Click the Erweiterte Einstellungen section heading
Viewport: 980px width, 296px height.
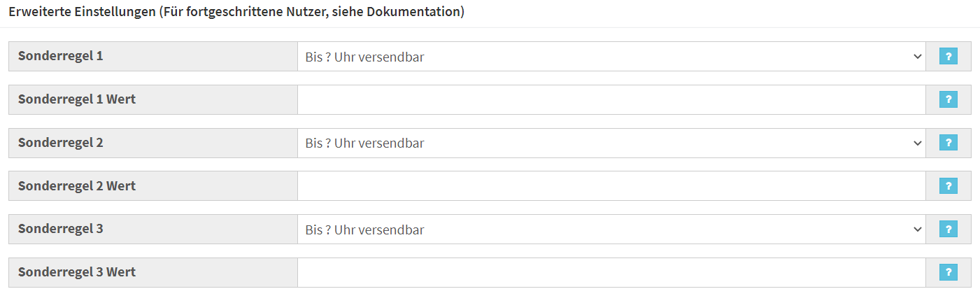(236, 13)
